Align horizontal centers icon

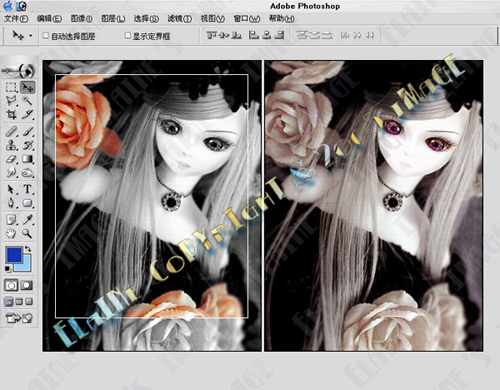click(x=266, y=35)
